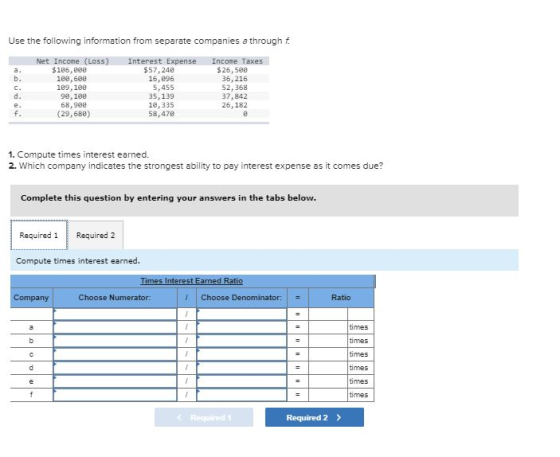Open the Required 2 tab

tap(96, 235)
